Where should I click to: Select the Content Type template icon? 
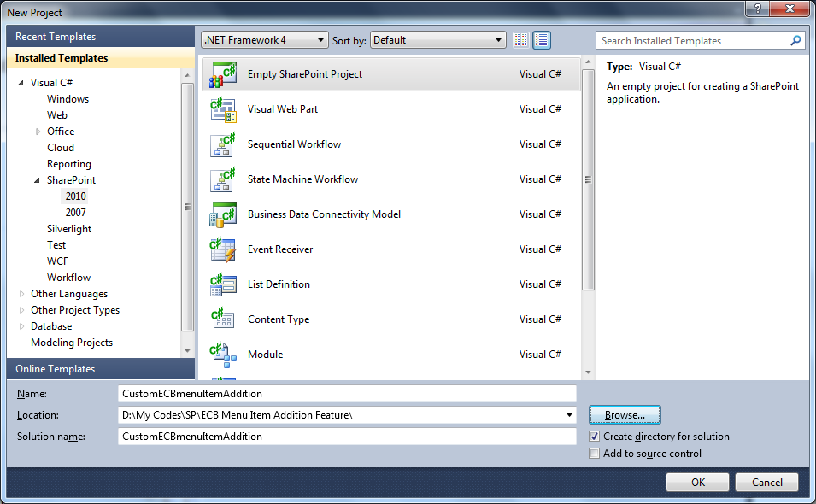pyautogui.click(x=223, y=319)
